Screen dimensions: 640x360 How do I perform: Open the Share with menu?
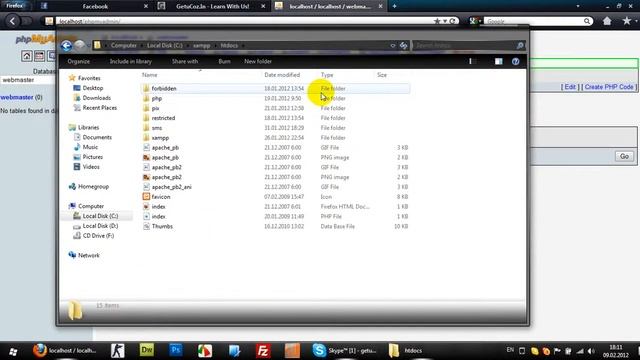click(x=185, y=61)
